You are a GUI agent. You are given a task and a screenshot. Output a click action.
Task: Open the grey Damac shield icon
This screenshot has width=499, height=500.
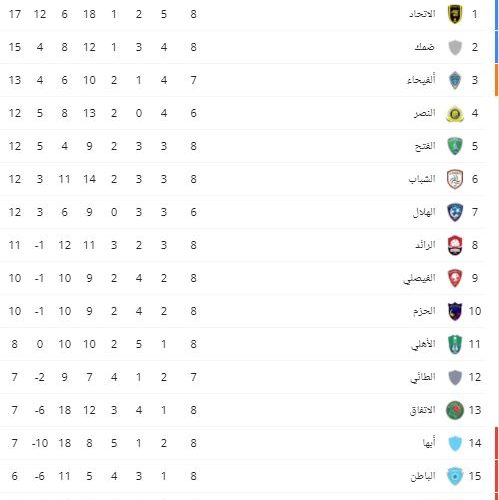[455, 47]
